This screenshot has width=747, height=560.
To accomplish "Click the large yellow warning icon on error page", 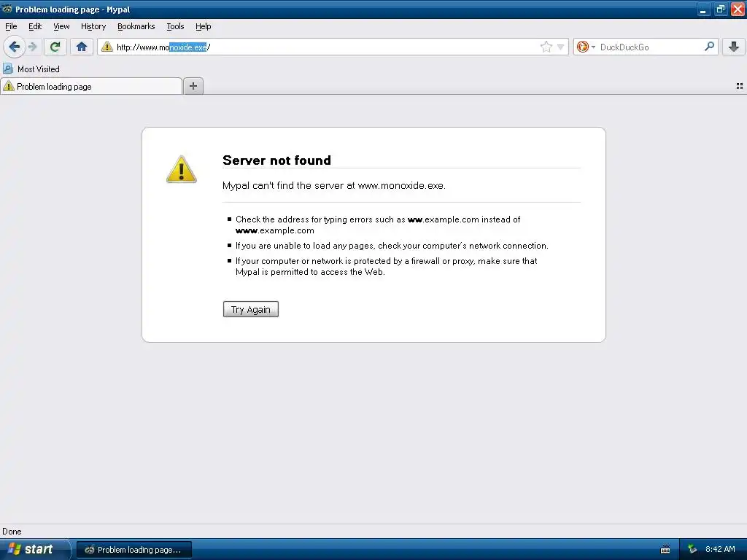I will (x=182, y=169).
